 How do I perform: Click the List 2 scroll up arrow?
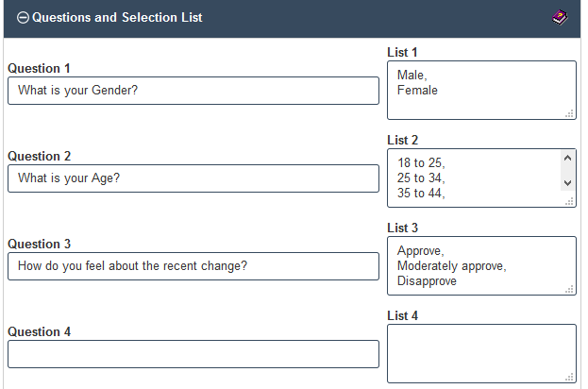[x=568, y=158]
